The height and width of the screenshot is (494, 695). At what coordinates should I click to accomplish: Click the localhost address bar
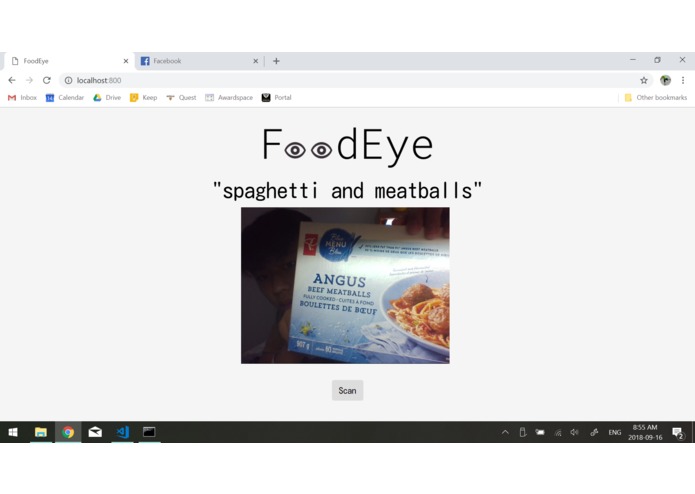point(355,80)
